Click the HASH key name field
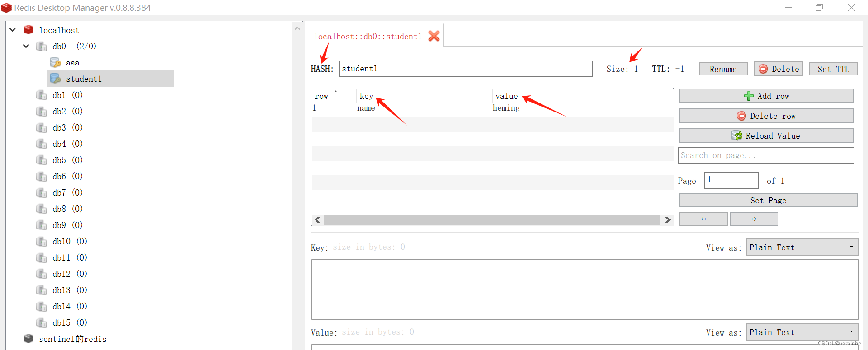This screenshot has height=350, width=868. 466,69
